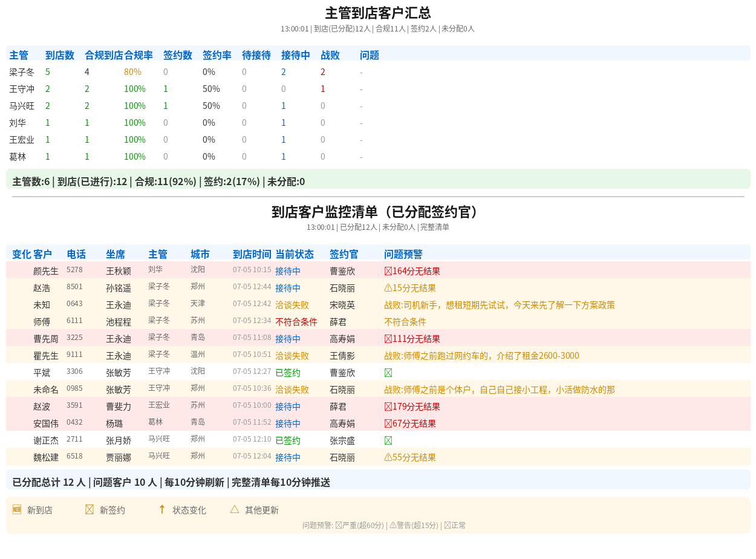Select 王守冲 in the supervisor summary table

[22, 89]
